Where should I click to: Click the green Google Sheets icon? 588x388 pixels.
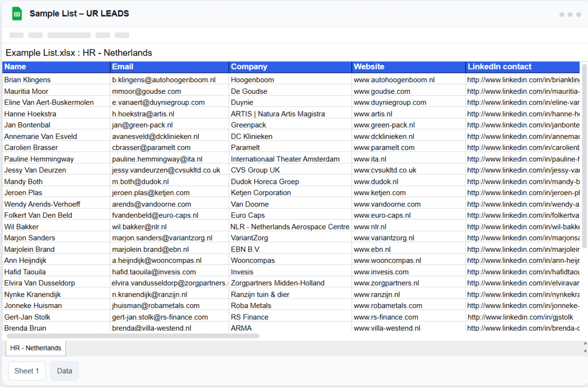point(17,14)
